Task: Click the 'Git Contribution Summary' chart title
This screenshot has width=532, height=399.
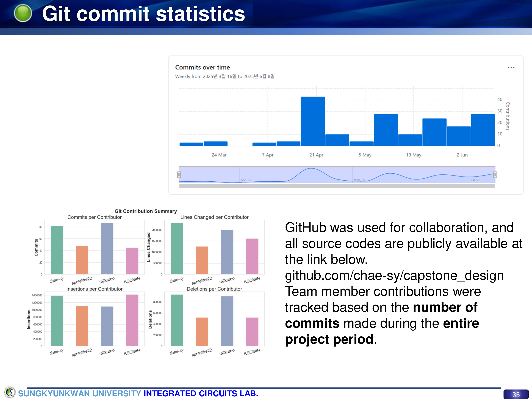Action: click(146, 211)
